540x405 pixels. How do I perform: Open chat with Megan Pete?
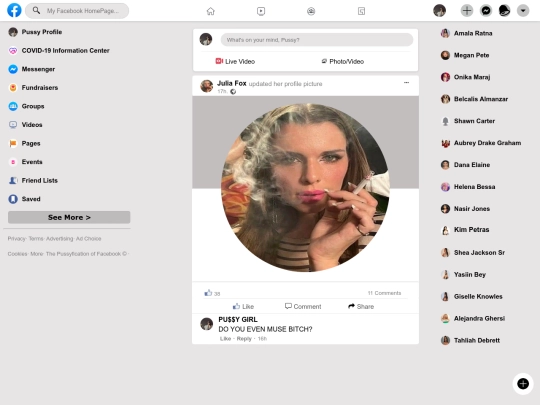pos(465,55)
